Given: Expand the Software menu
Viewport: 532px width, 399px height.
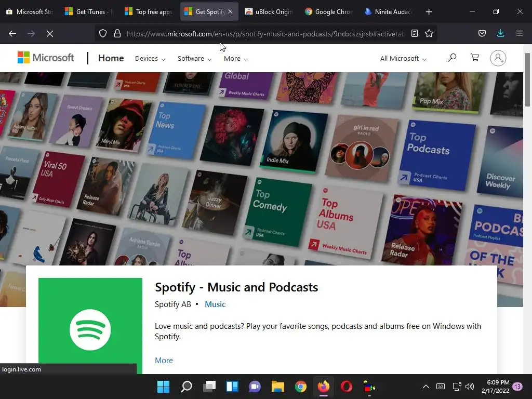Looking at the screenshot, I should [194, 58].
